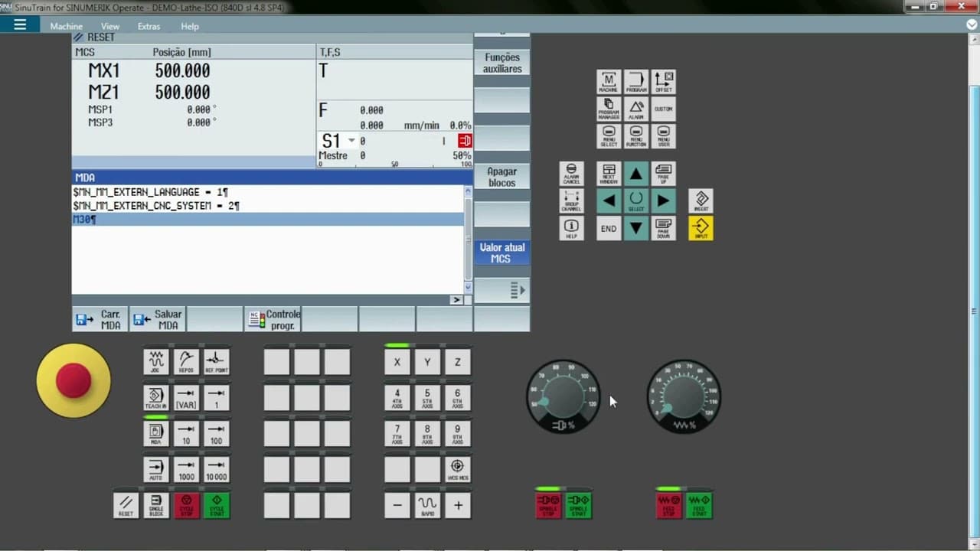Screen dimensions: 980x551
Task: Open the Extras menu
Action: 149,26
